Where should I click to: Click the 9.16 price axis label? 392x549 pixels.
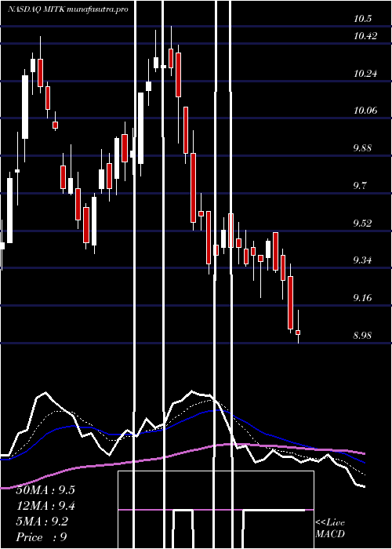tap(362, 298)
